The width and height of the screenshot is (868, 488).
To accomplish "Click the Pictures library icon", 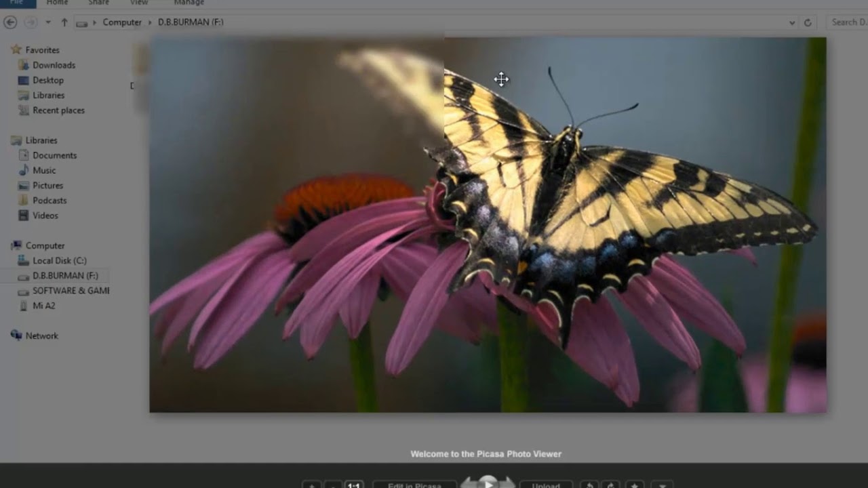I will 24,186.
